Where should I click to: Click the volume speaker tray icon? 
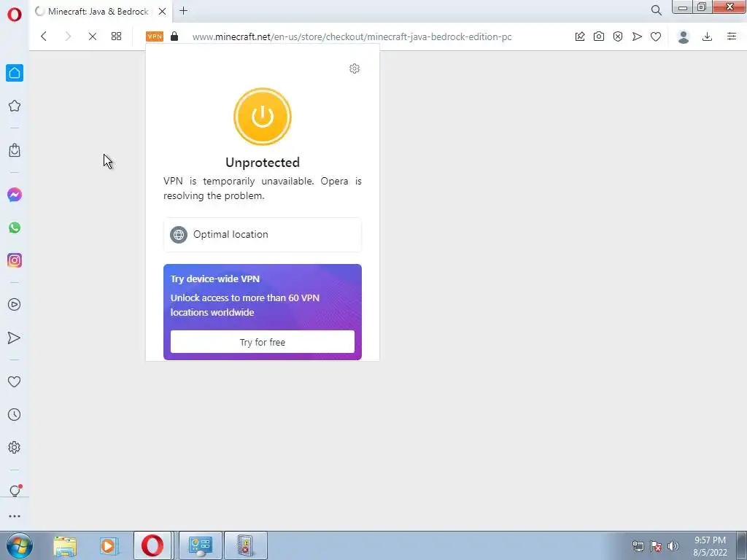click(x=673, y=546)
